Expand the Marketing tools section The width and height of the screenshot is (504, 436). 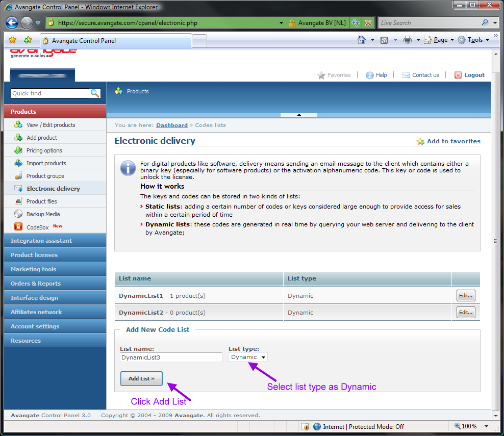(55, 269)
